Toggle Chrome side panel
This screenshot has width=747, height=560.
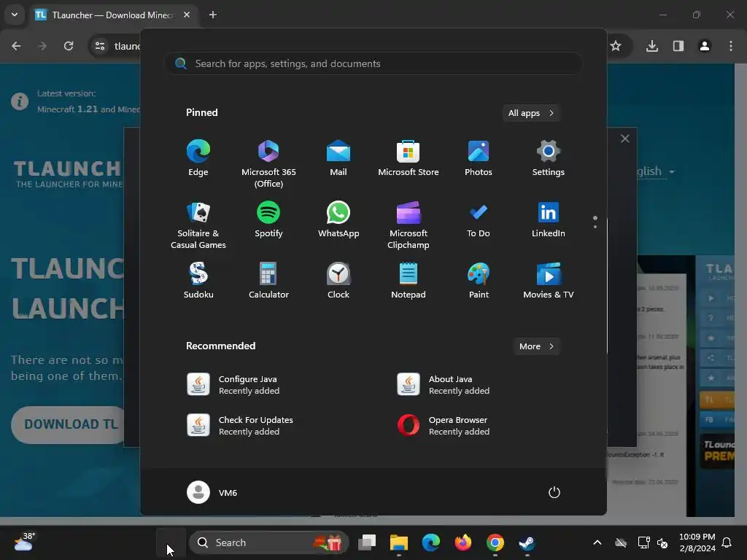coord(678,46)
